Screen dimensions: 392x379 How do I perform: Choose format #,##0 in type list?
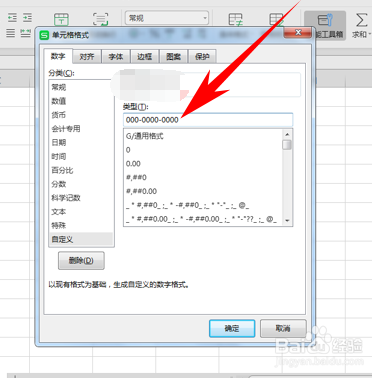point(203,177)
